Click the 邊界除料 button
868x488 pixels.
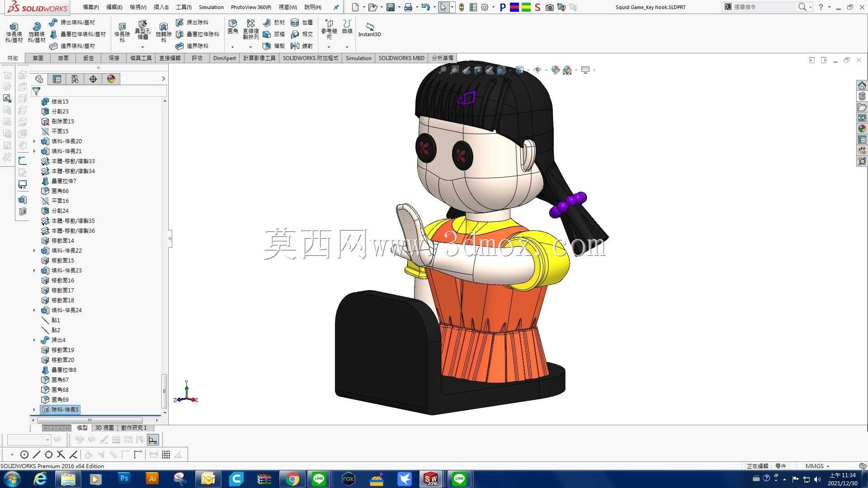click(x=192, y=46)
